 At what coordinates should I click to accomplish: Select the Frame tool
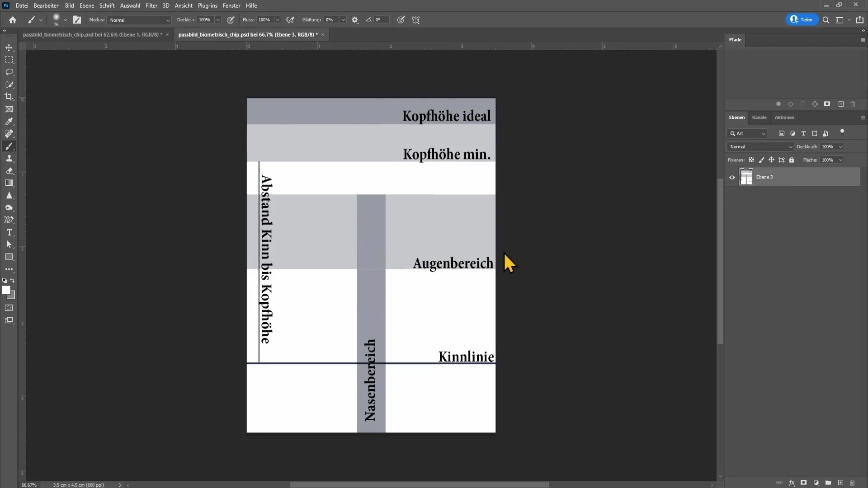coord(9,109)
